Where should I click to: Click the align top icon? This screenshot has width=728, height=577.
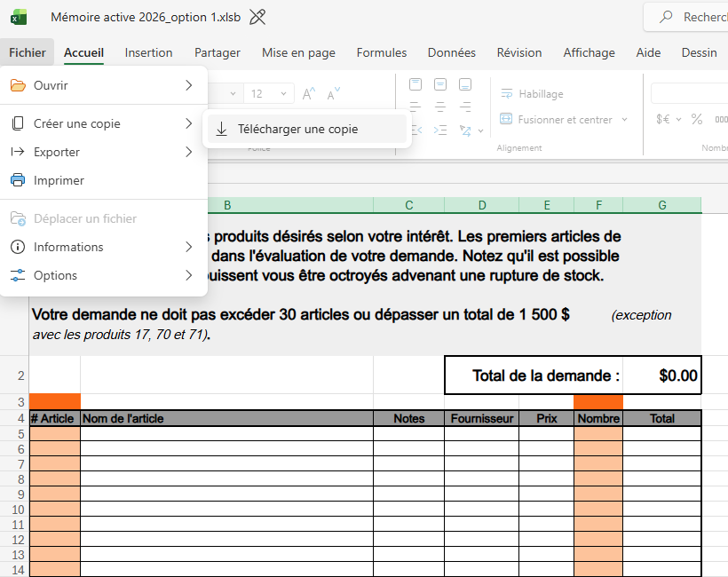415,84
